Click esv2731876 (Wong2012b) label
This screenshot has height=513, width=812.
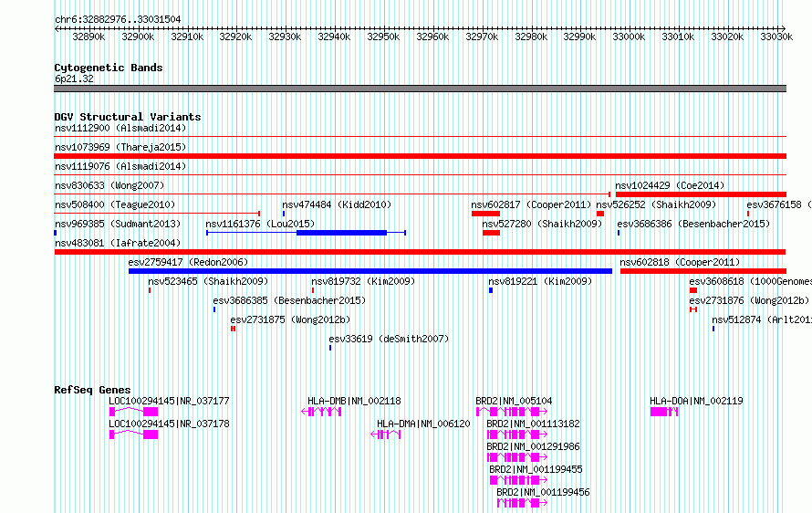click(749, 300)
